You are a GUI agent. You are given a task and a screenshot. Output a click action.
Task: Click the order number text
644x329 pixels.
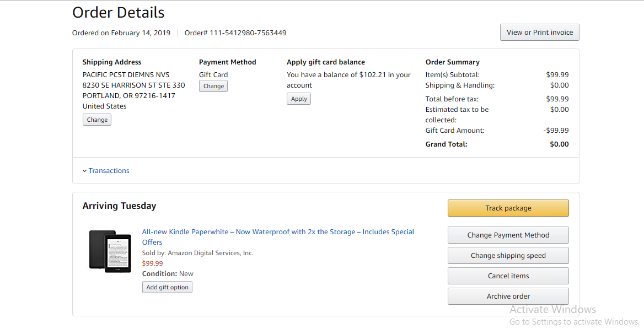(235, 33)
